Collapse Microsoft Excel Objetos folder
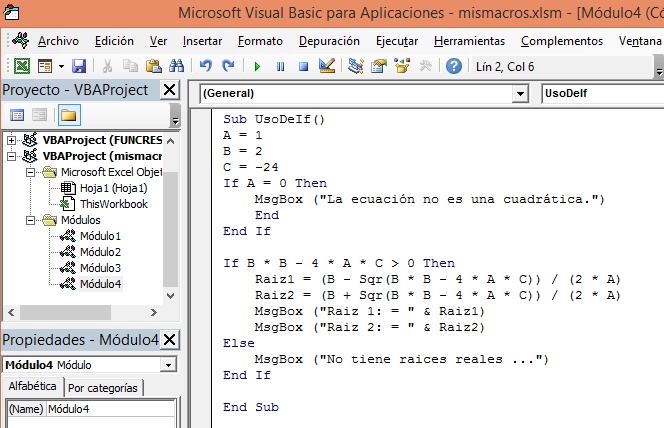Image resolution: width=664 pixels, height=428 pixels. point(30,172)
